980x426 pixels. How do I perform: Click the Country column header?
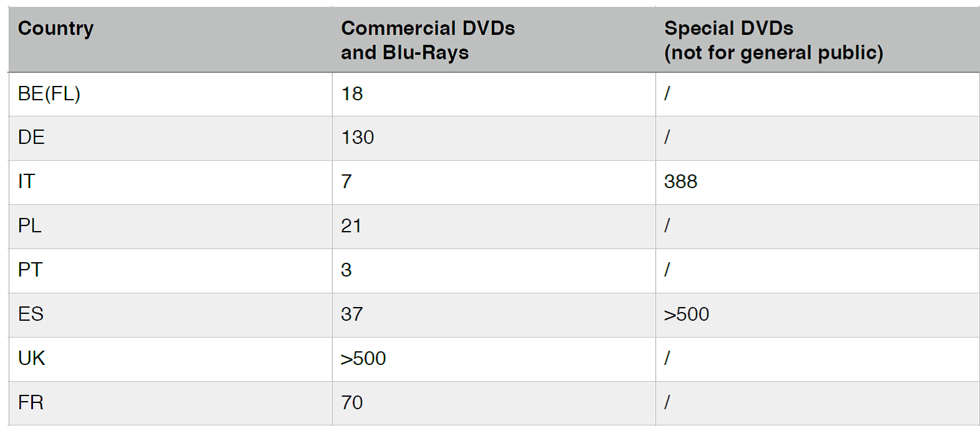(56, 29)
